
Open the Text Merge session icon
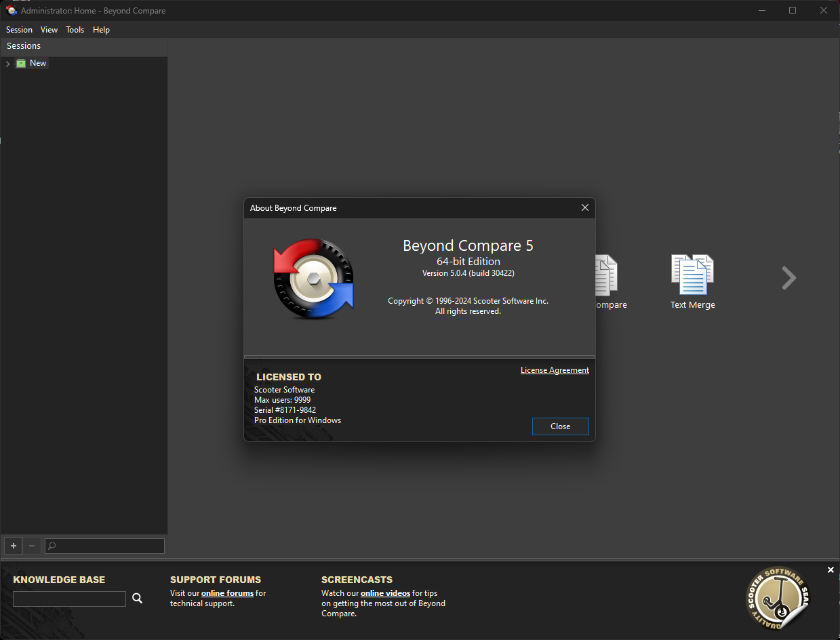pyautogui.click(x=692, y=282)
